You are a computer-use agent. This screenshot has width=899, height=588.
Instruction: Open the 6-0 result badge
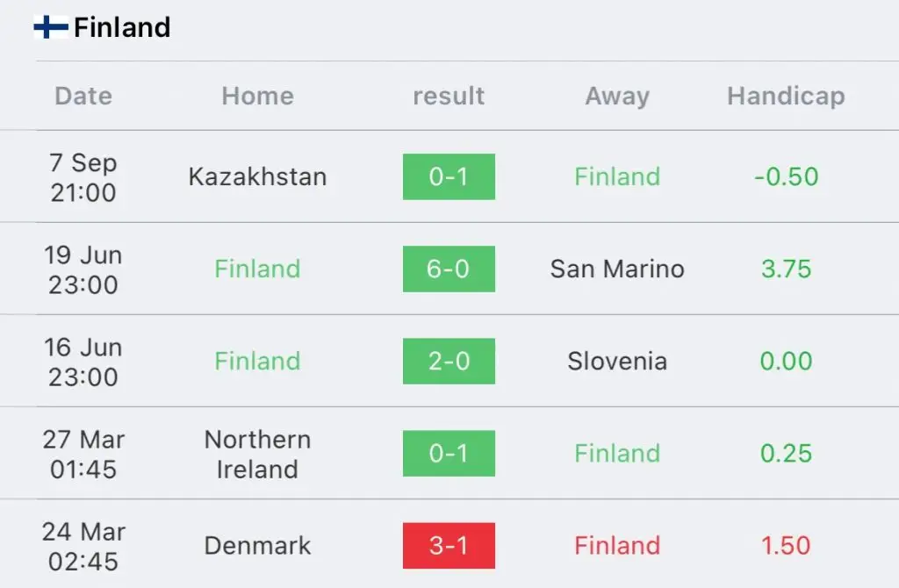(449, 269)
